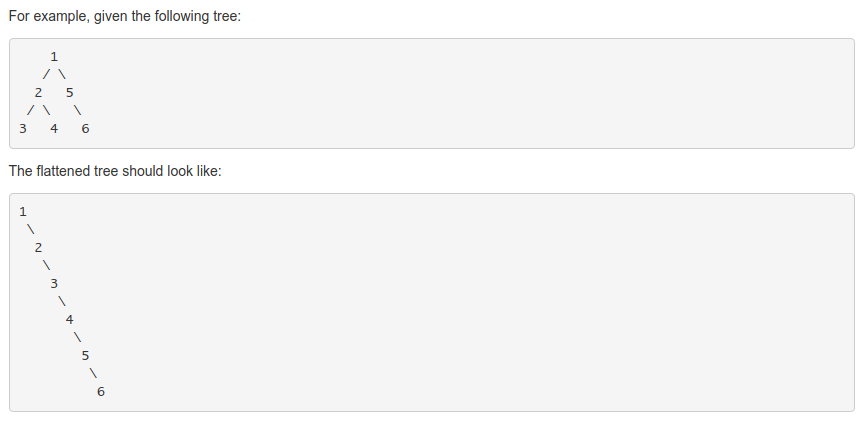Click backslash between 2 and 3 in flattened tree
The height and width of the screenshot is (422, 864).
pos(46,265)
